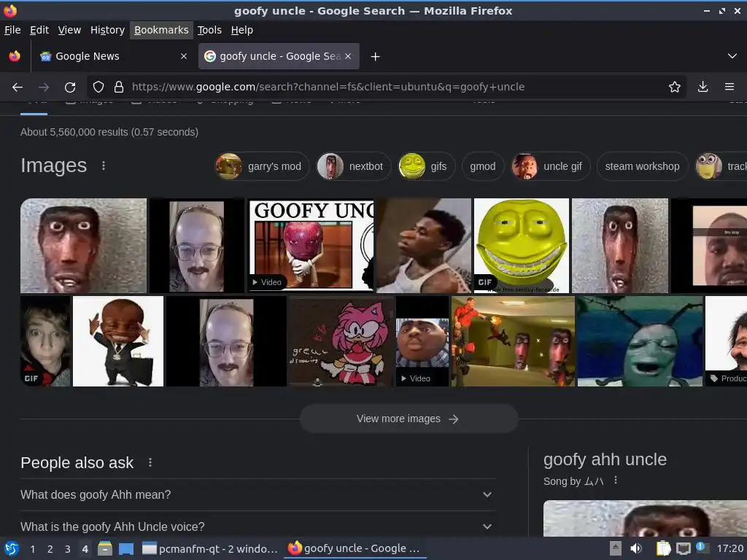Filter images by garry's mod chip
The height and width of the screenshot is (560, 747).
[x=262, y=166]
